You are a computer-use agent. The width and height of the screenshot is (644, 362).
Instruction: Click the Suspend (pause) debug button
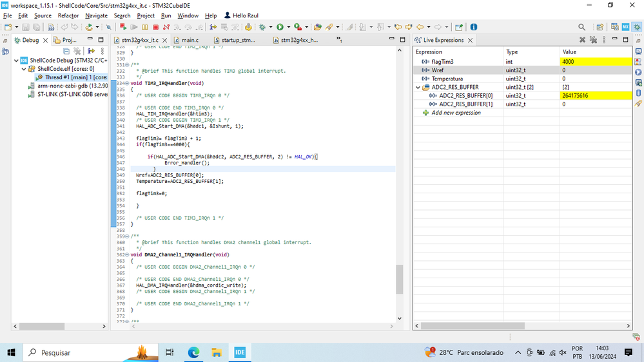point(145,27)
